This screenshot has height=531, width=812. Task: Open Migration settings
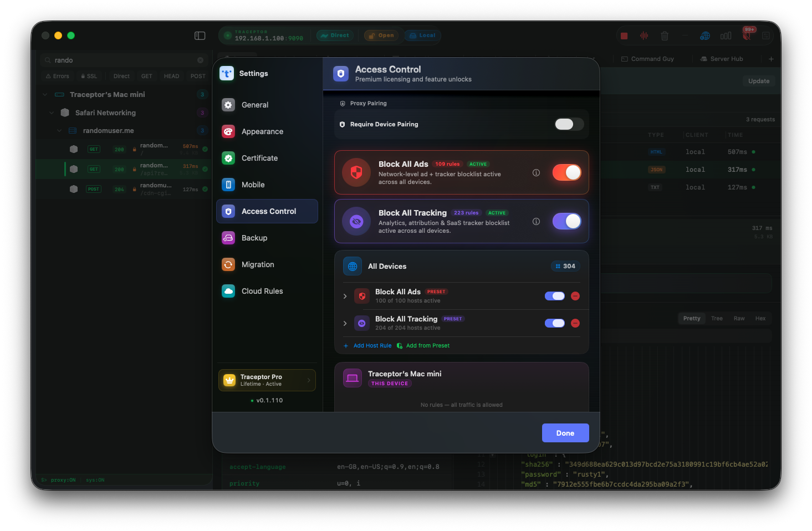(x=267, y=264)
